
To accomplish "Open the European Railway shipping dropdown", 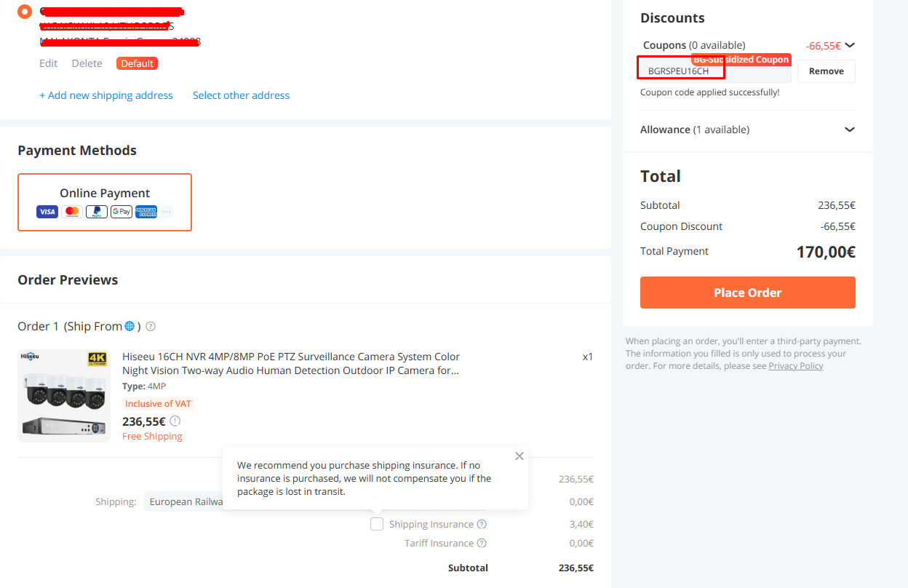I will pos(183,501).
